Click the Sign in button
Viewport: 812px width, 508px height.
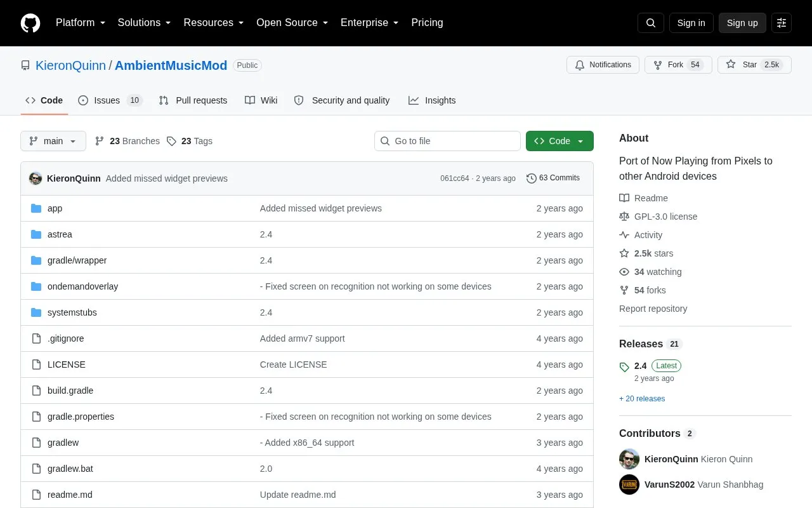coord(691,23)
